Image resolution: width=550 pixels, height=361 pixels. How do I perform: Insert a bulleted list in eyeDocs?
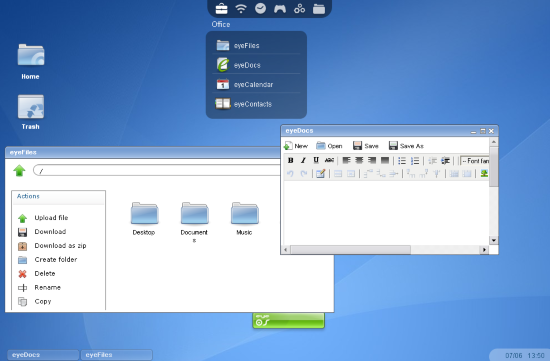[402, 161]
